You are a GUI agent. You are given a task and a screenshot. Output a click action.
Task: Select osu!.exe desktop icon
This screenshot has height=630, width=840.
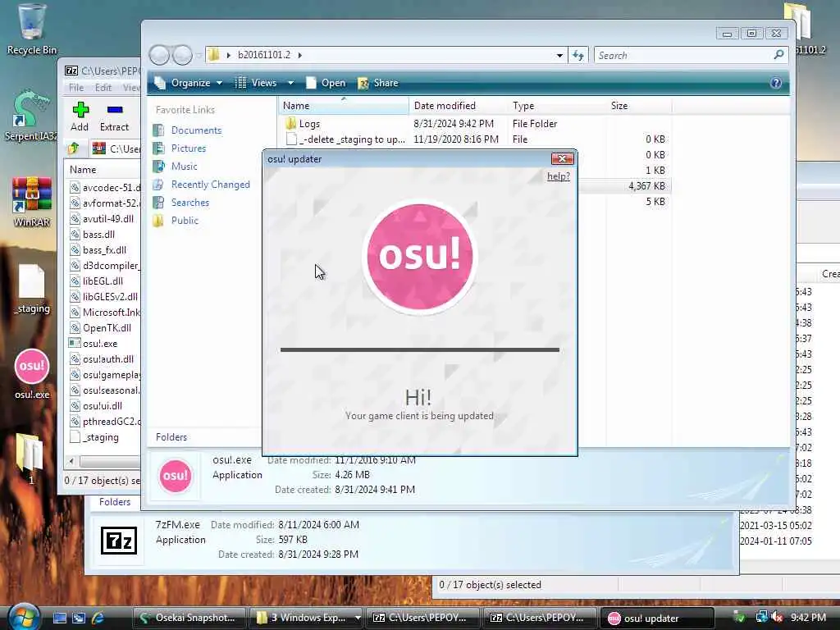point(32,374)
